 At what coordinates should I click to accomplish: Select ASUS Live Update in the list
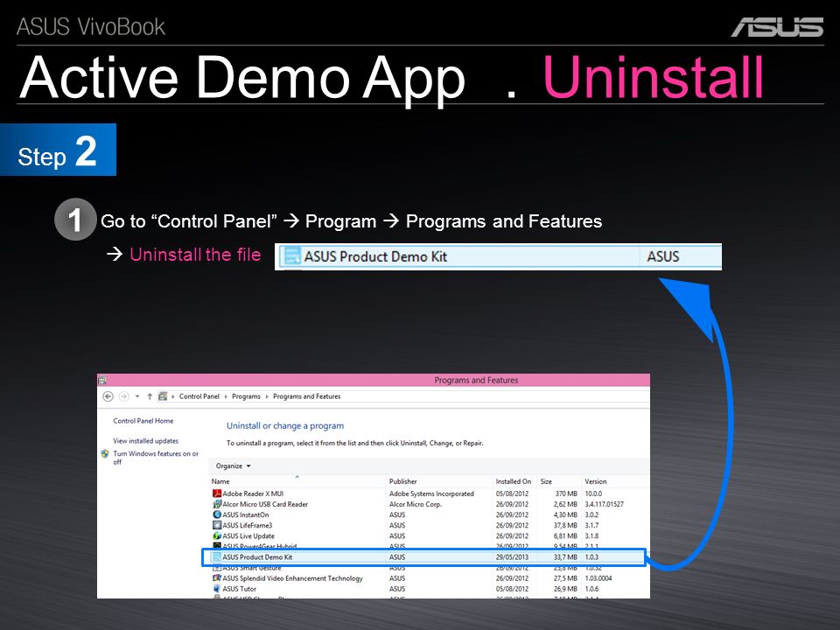pos(248,535)
